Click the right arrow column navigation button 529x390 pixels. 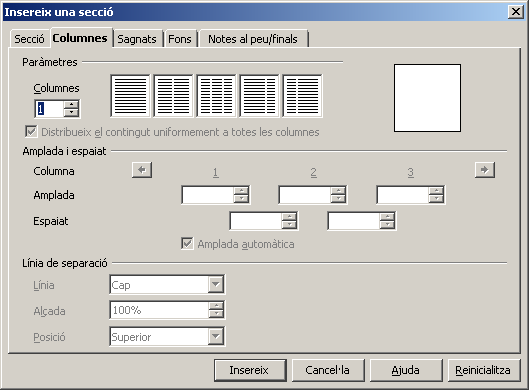485,170
